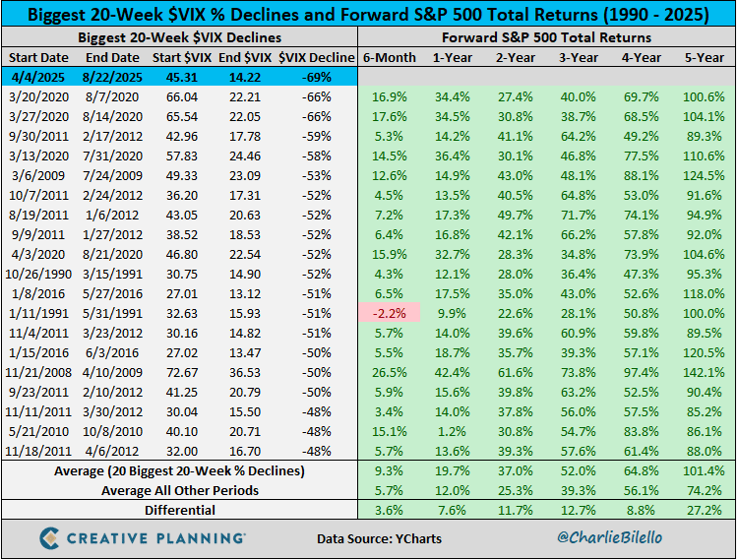Select the Average All Other Periods label
The image size is (737, 560).
(180, 490)
